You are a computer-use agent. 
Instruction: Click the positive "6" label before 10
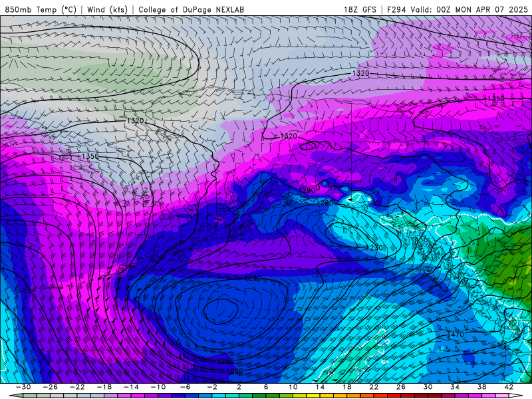(265, 387)
